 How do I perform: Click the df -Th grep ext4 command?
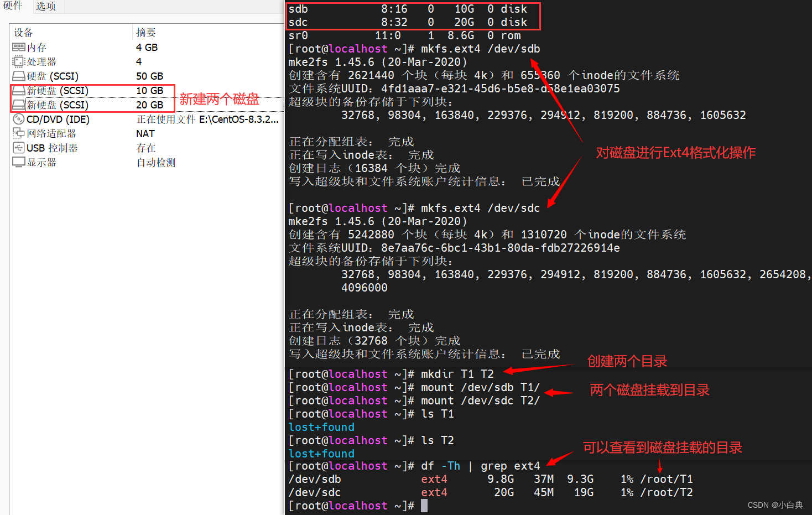414,466
